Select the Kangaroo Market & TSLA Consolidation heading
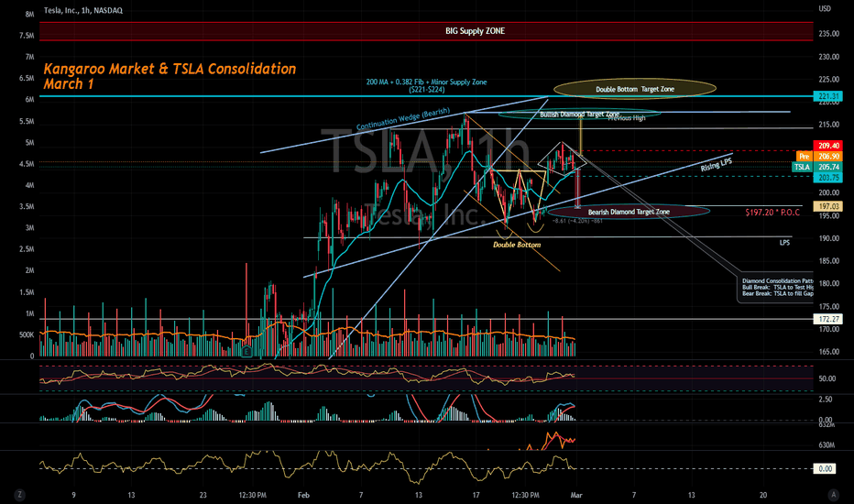This screenshot has height=504, width=854. (x=170, y=76)
